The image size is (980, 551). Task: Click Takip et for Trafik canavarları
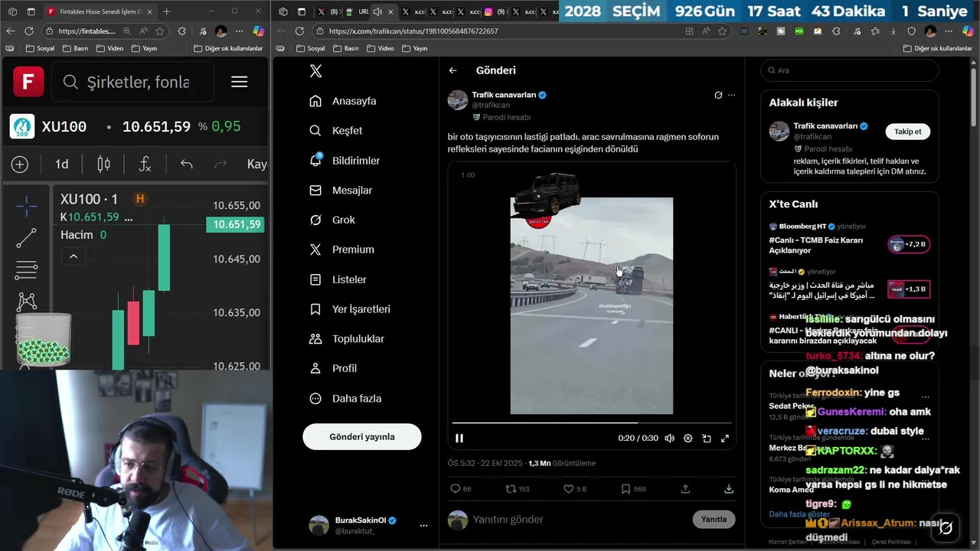point(908,132)
